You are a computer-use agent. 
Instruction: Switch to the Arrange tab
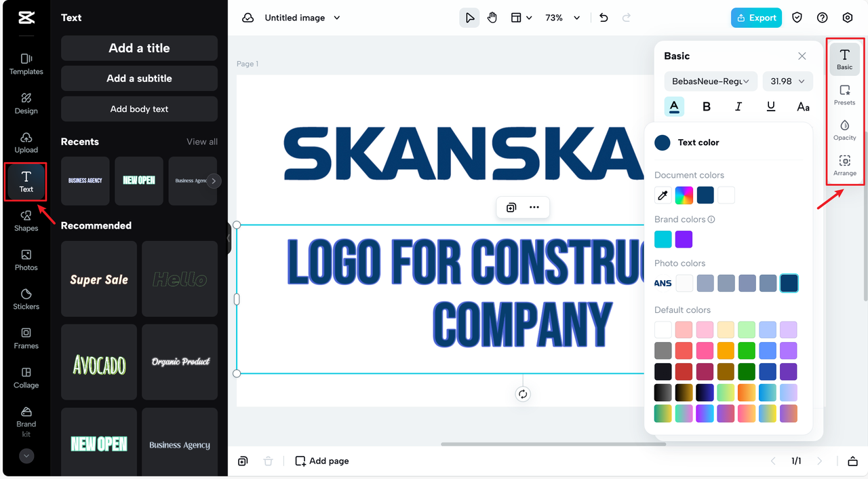coord(845,166)
